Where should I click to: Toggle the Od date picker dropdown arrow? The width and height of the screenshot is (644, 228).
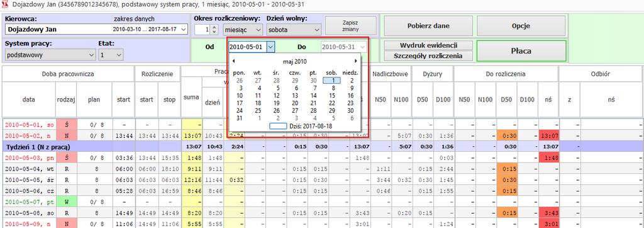click(x=270, y=47)
